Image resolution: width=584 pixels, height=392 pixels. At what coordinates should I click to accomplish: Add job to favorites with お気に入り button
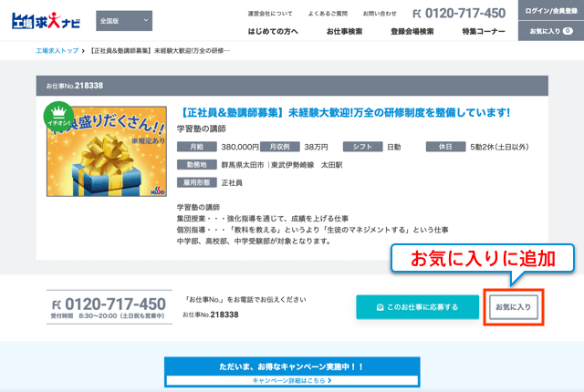pos(512,307)
